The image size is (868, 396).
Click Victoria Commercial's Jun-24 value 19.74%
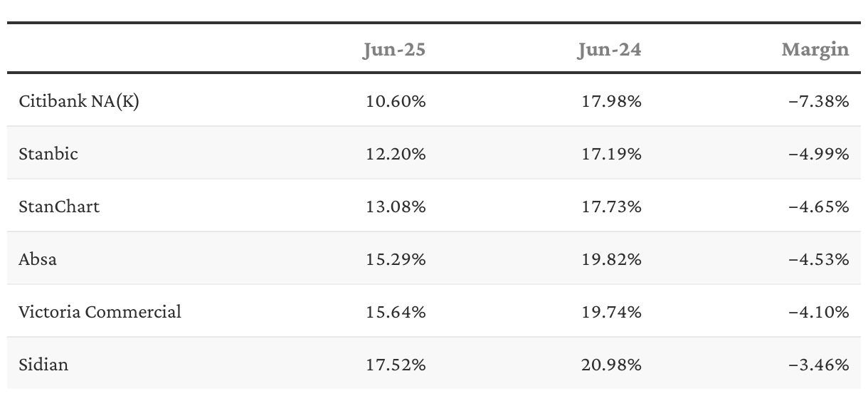[x=611, y=312]
